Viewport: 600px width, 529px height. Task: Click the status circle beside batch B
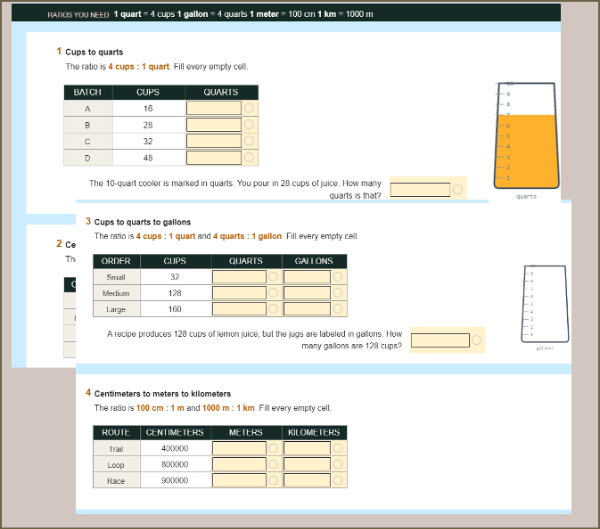[x=249, y=124]
